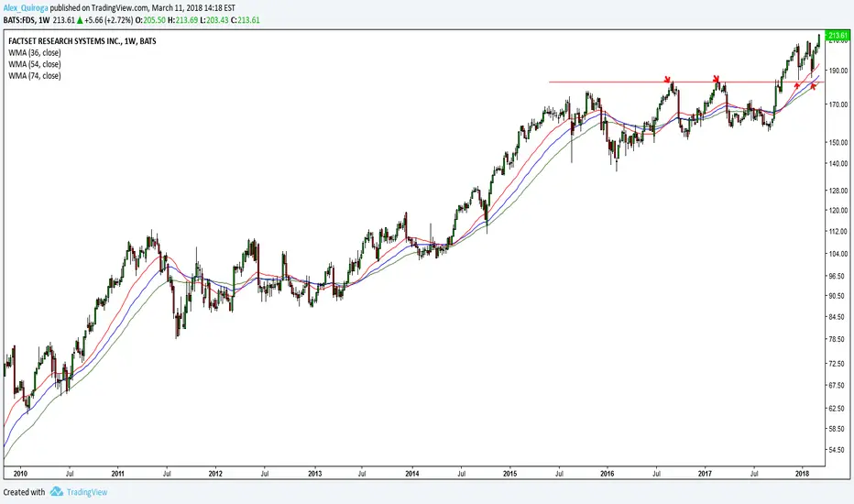Click the 170.00 price axis label
Viewport: 854px width, 504px height.
(838, 104)
